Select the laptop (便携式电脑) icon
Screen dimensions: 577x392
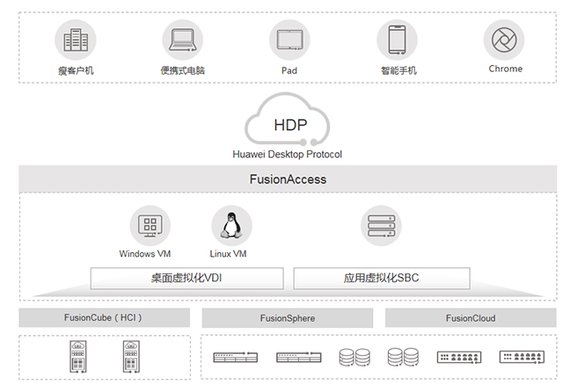point(183,40)
